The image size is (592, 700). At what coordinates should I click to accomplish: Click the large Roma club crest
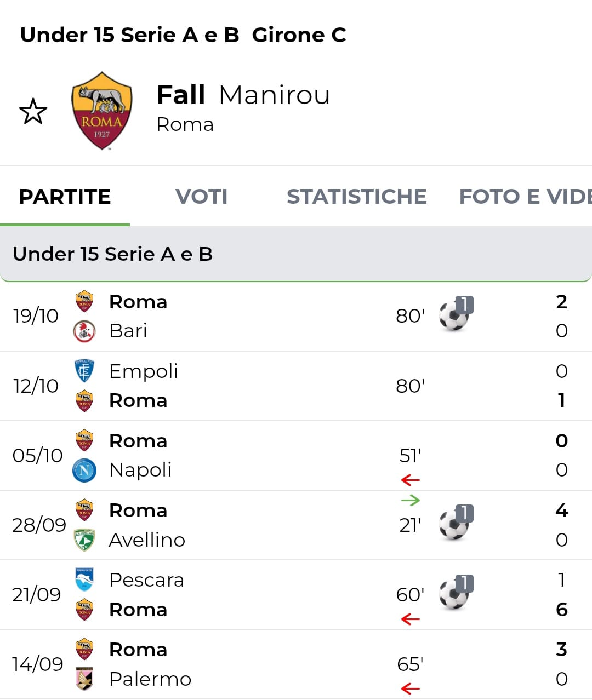point(102,110)
